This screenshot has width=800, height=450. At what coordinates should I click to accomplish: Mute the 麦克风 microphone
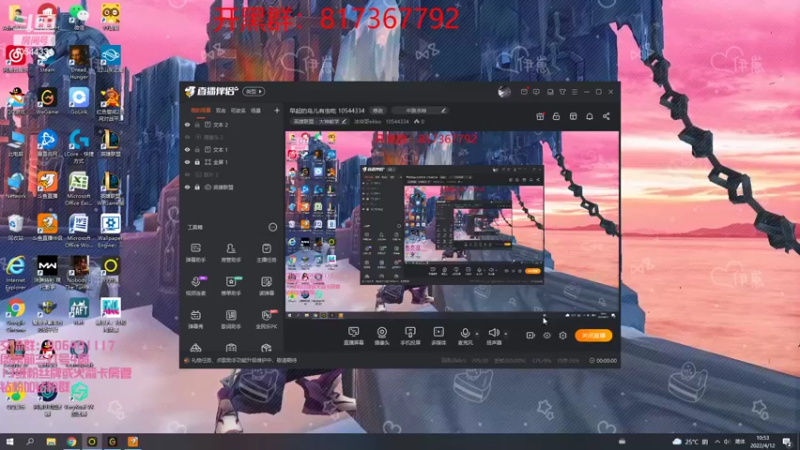click(465, 336)
